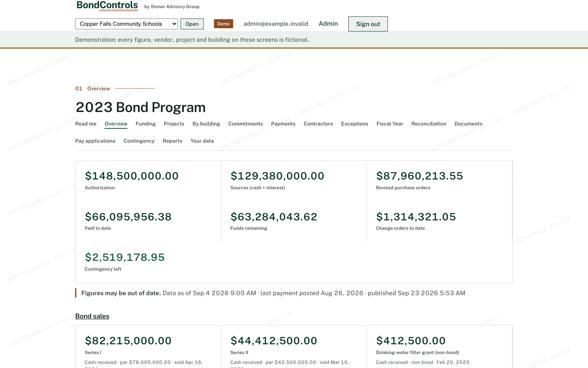Click the admin@example.invalid email text
Screen dimensions: 588x368
coord(276,24)
